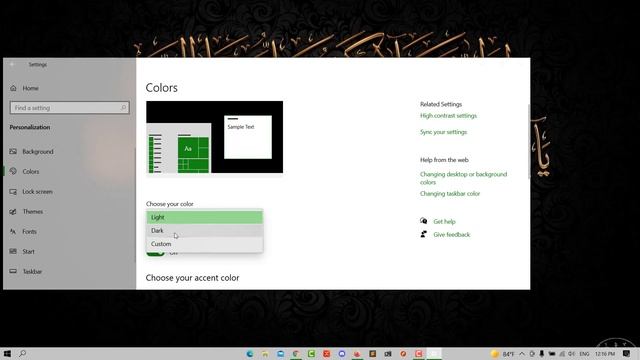
Task: Click the Start tiles icon in sidebar
Action: 13,251
